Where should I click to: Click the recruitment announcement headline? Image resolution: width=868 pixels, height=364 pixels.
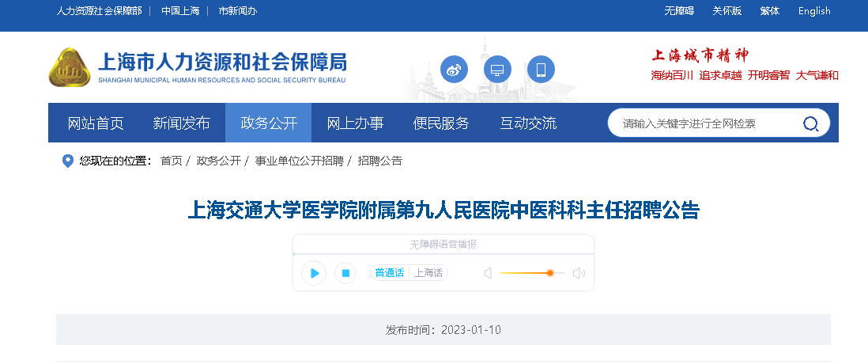443,211
